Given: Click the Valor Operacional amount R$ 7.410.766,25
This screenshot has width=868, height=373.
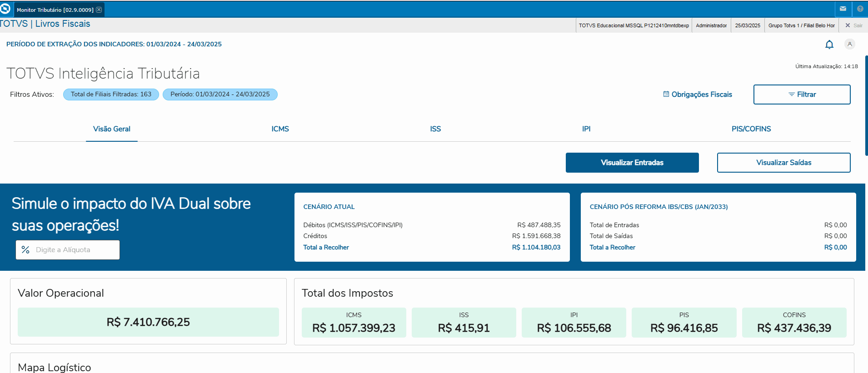Looking at the screenshot, I should coord(148,322).
